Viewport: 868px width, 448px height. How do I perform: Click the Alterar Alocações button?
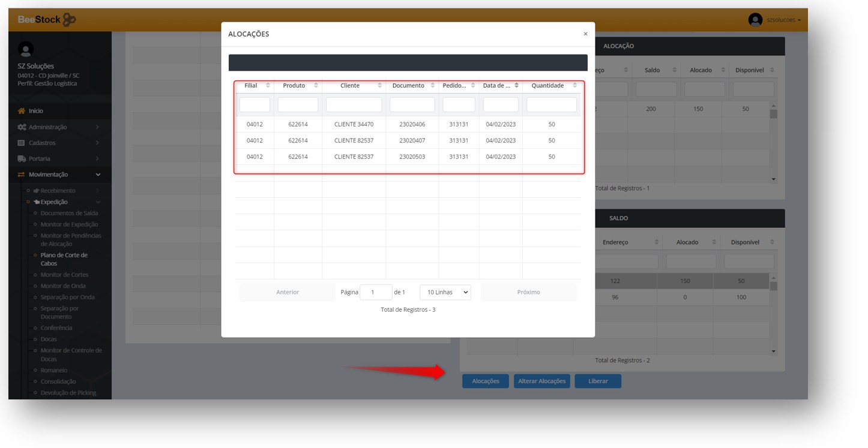(x=541, y=381)
